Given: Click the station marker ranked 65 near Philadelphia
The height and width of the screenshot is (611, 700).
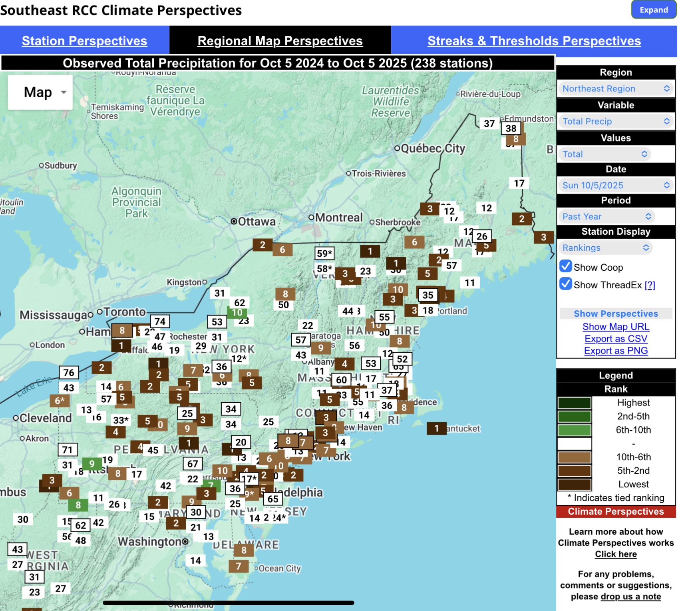Looking at the screenshot, I should tap(273, 499).
